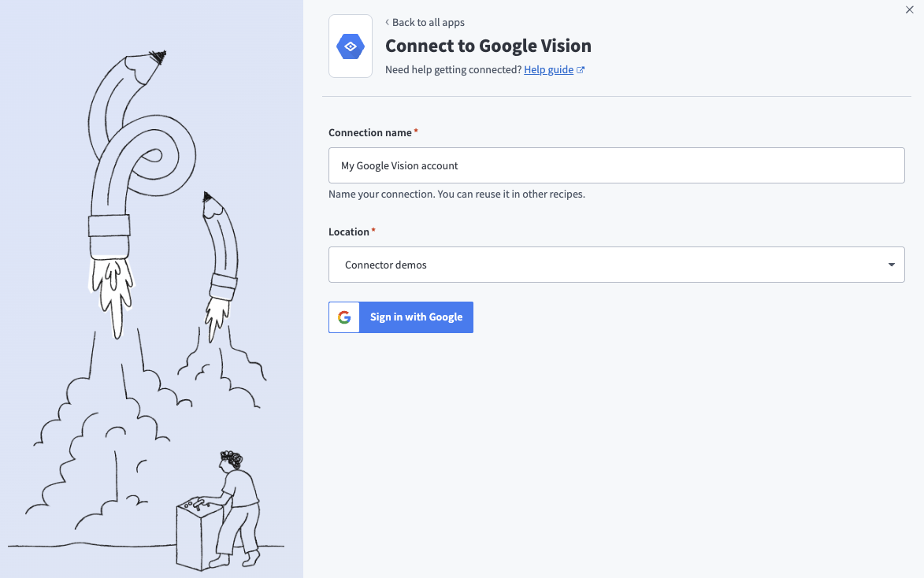The image size is (924, 578).
Task: Click the red asterisk next to Connection name
Action: [x=415, y=128]
